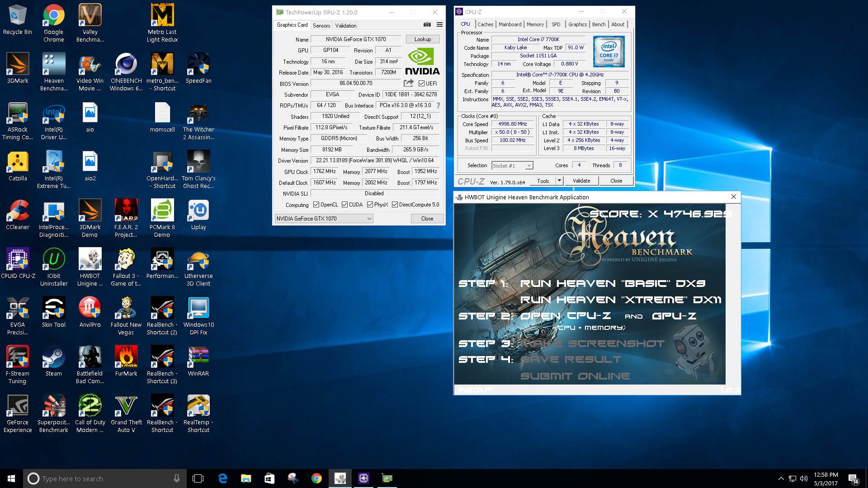Click the taskbar search box
The height and width of the screenshot is (488, 868).
[105, 479]
